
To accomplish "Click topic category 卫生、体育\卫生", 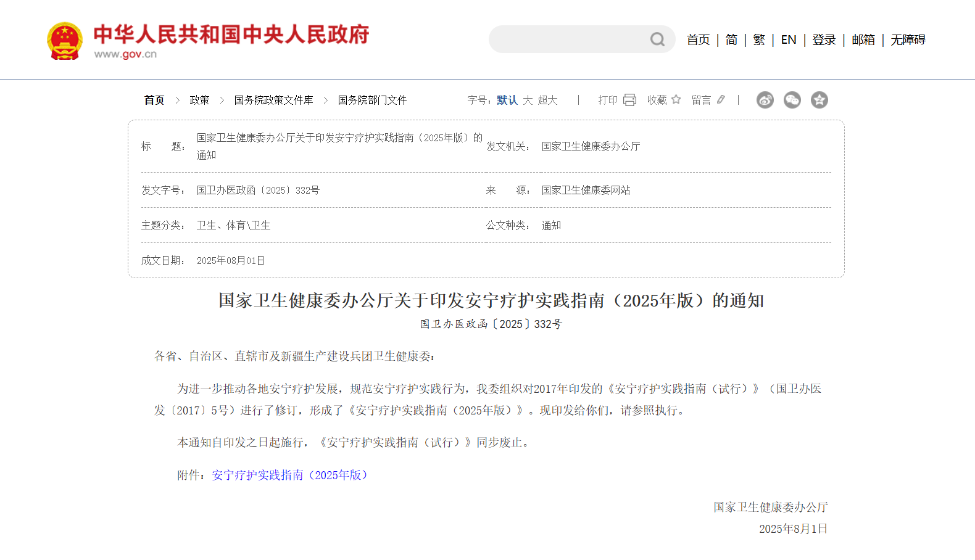I will [233, 225].
